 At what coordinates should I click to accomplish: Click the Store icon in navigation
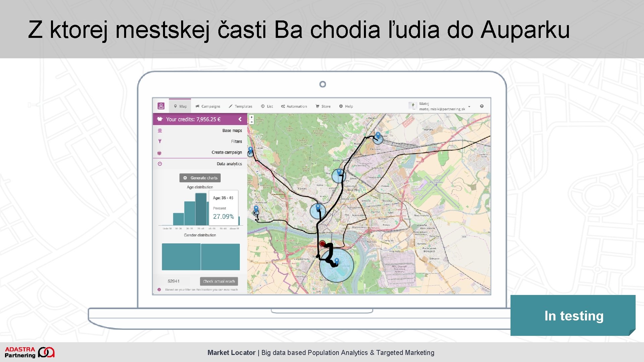[318, 106]
